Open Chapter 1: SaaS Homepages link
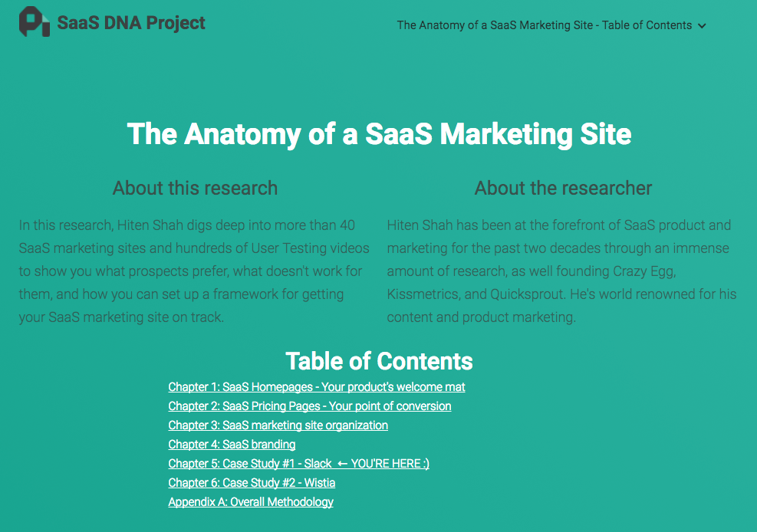 point(317,387)
